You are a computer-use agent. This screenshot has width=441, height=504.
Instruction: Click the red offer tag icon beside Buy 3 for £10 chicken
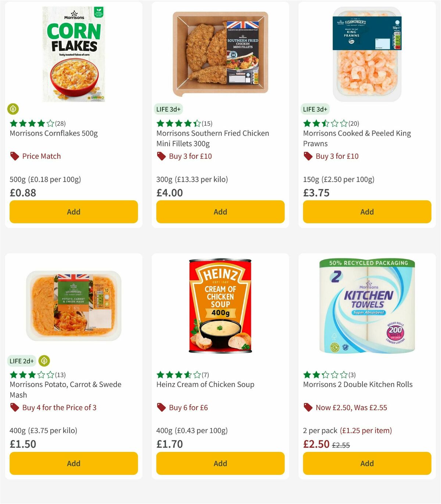162,156
